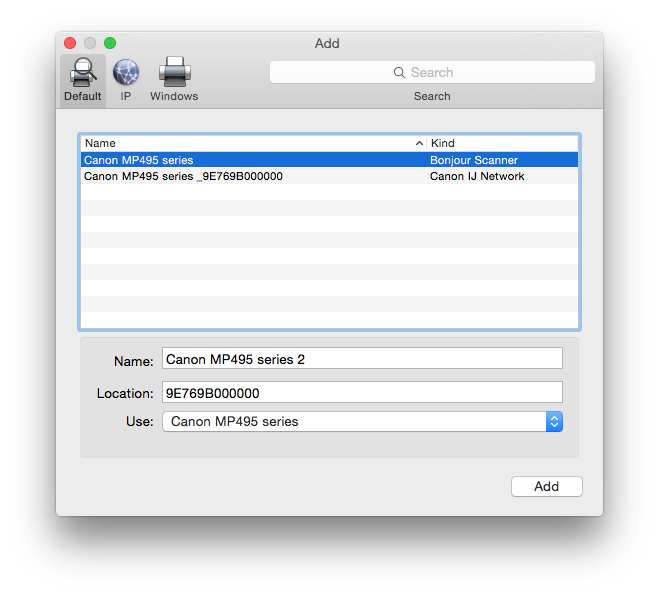
Task: Click the Bonjour Scanner kind cell
Action: [474, 160]
